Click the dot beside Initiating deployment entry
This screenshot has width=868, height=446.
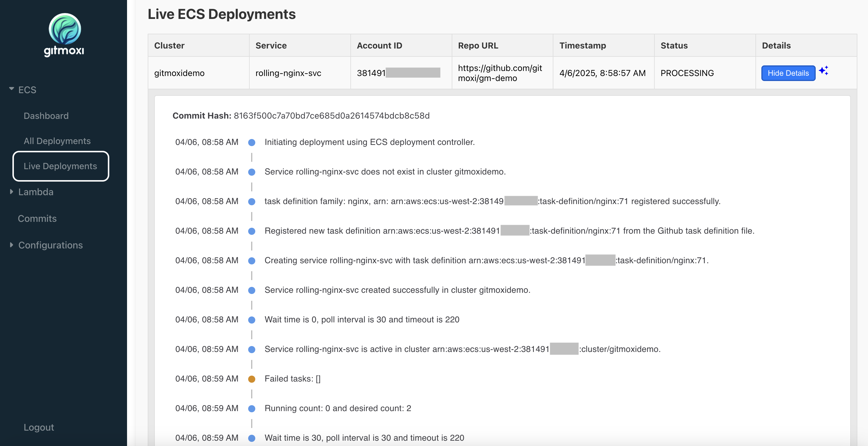click(252, 143)
